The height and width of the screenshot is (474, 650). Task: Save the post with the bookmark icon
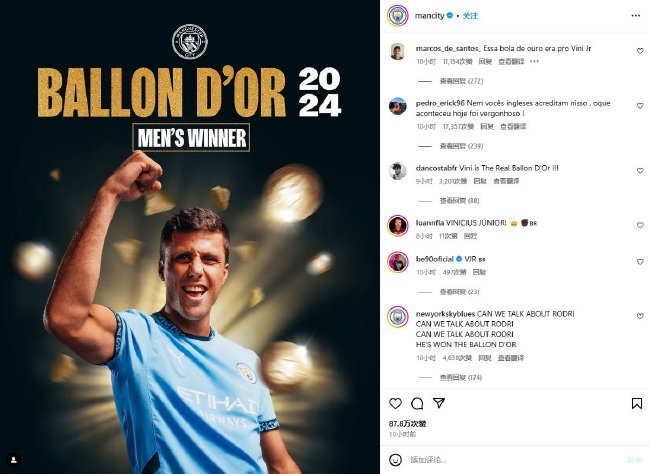point(637,403)
